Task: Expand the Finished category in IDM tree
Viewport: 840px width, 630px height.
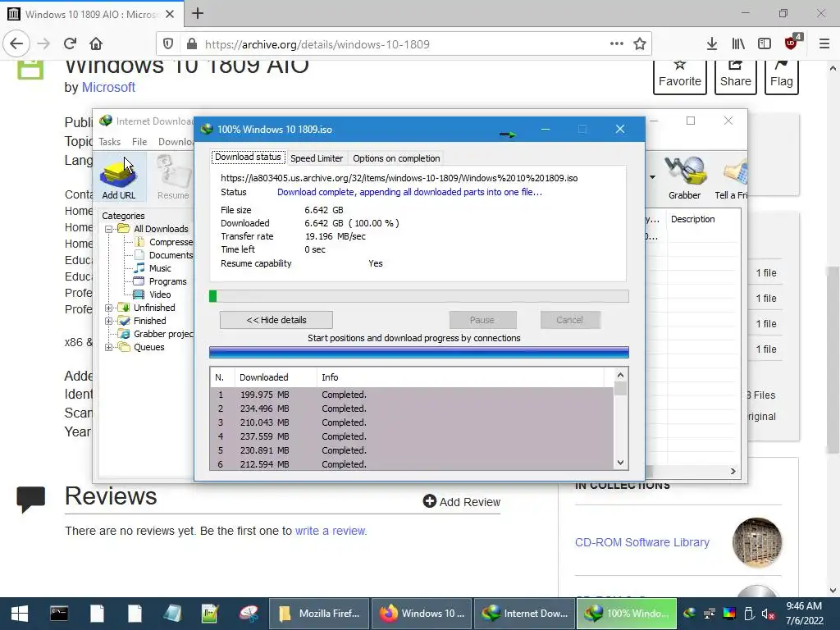Action: (109, 321)
